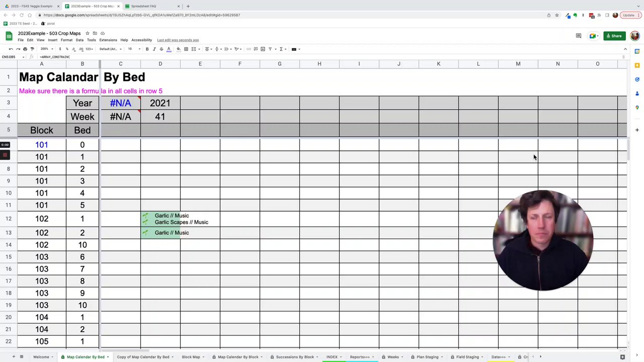
Task: Print the spreadsheet
Action: [x=25, y=49]
